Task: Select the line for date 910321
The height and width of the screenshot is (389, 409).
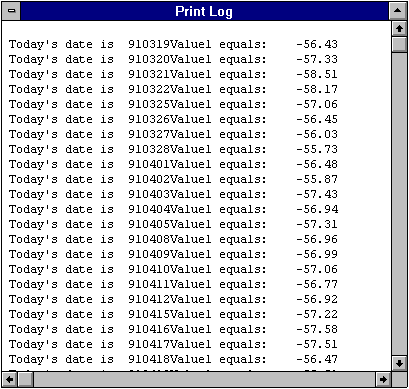Action: click(173, 74)
